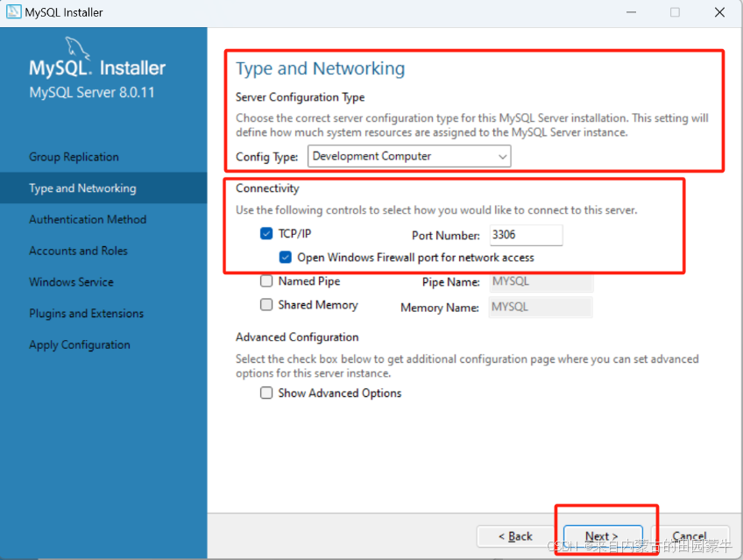The image size is (743, 560).
Task: Click the Config Type label
Action: 267,157
